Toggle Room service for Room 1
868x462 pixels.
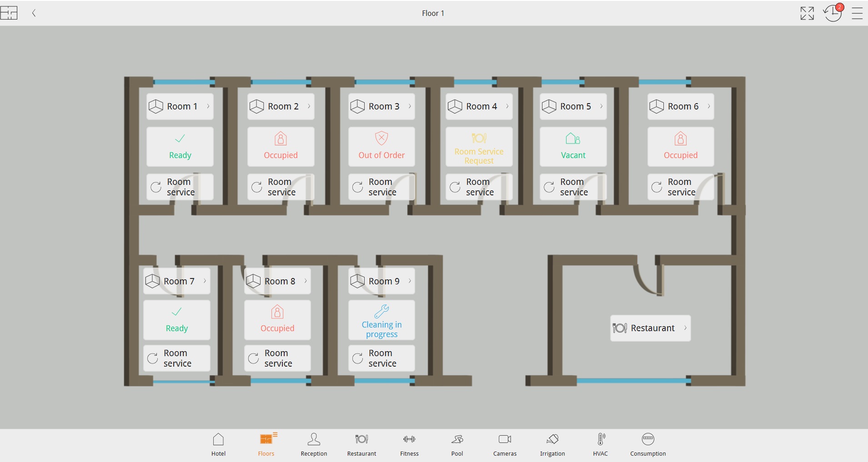(x=180, y=187)
